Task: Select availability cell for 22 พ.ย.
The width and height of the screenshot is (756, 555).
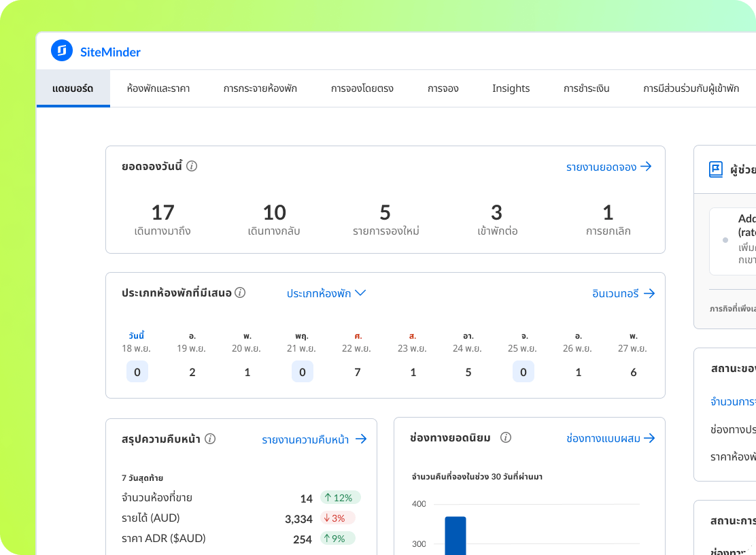Action: tap(358, 372)
